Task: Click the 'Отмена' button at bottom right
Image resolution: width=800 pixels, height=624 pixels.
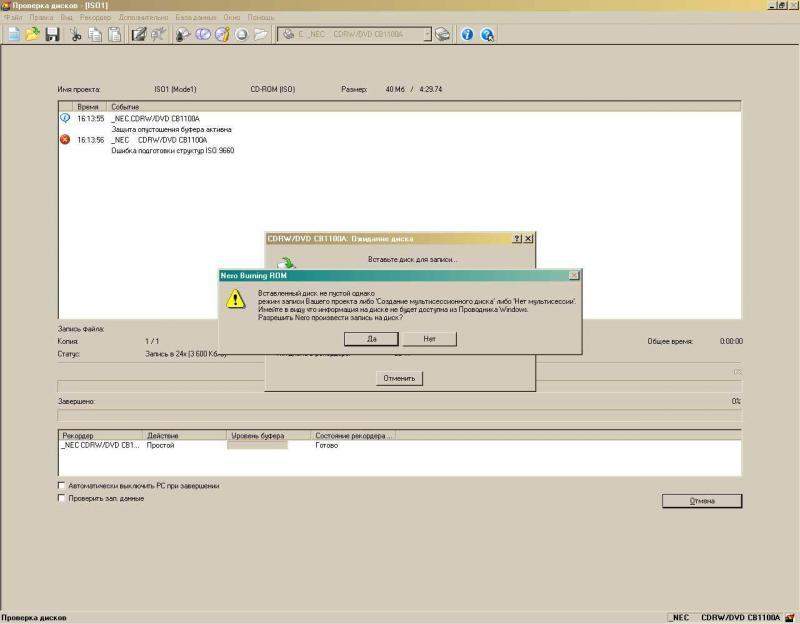Action: click(701, 501)
